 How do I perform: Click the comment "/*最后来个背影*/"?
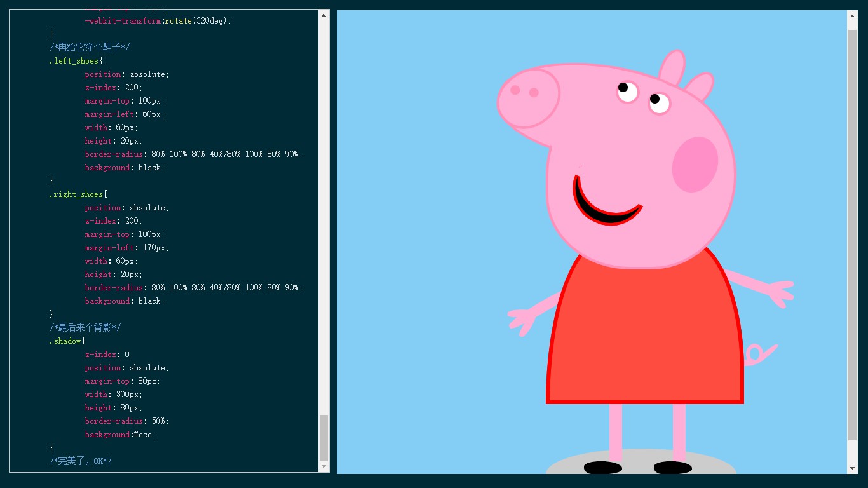click(85, 328)
